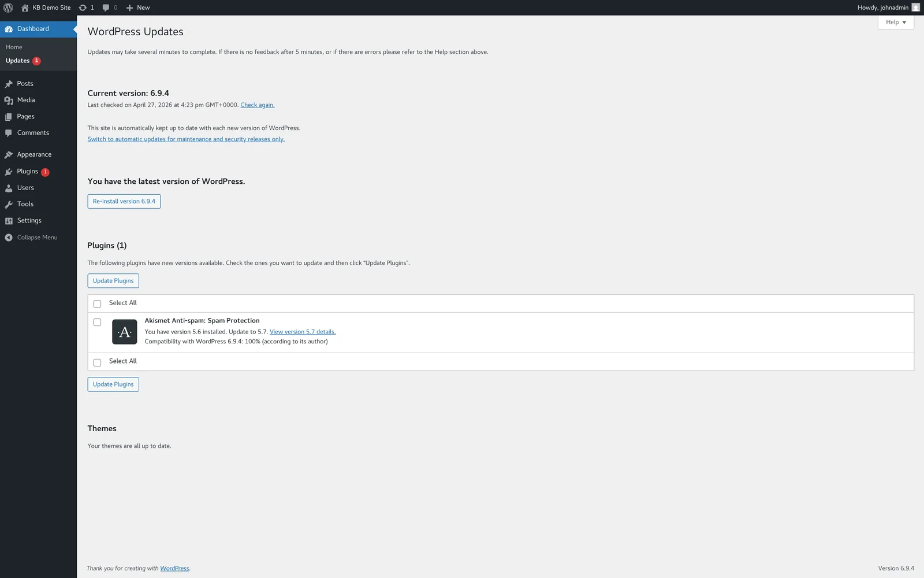The width and height of the screenshot is (924, 578).
Task: Tick the Akismet Anti-spam plugin checkbox
Action: (97, 322)
